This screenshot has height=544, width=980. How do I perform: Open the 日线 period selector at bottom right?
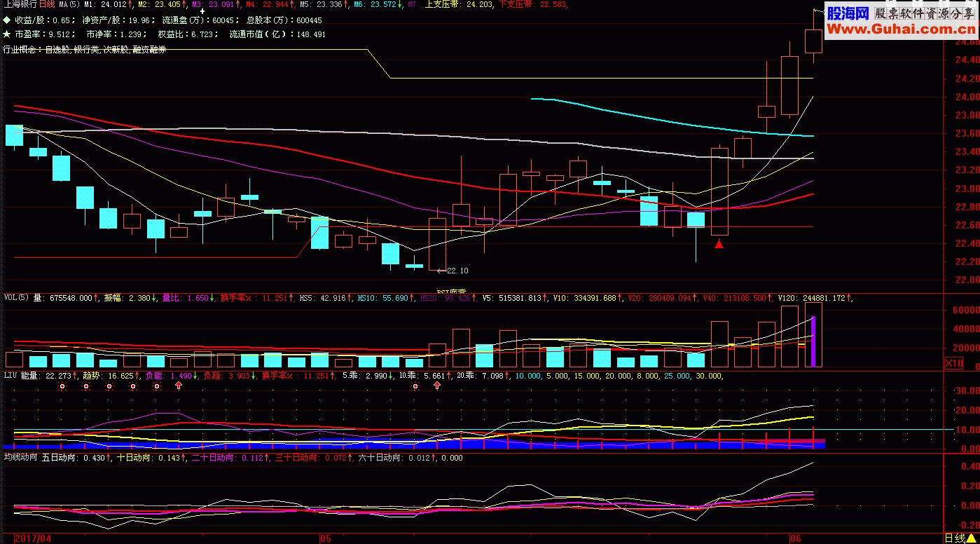[x=959, y=538]
